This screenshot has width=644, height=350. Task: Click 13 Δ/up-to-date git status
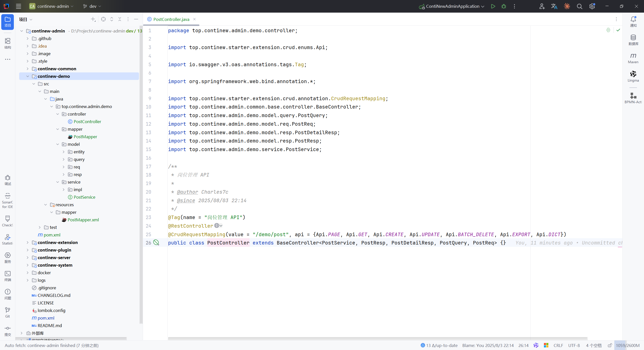coord(439,345)
